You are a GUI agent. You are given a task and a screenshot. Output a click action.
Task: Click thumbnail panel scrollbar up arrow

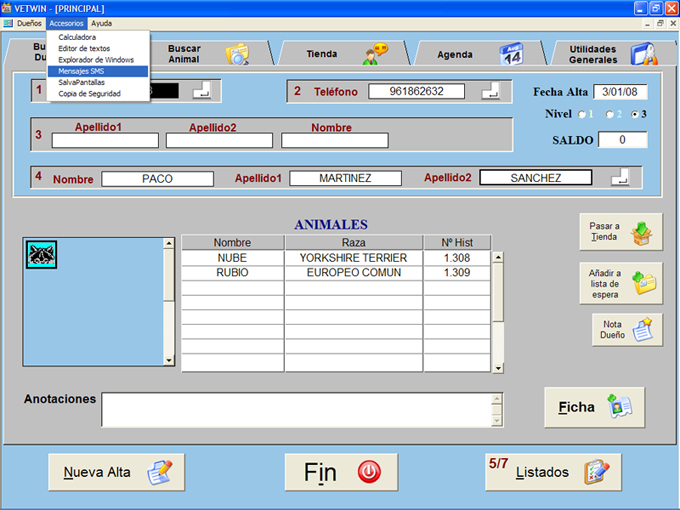(169, 243)
